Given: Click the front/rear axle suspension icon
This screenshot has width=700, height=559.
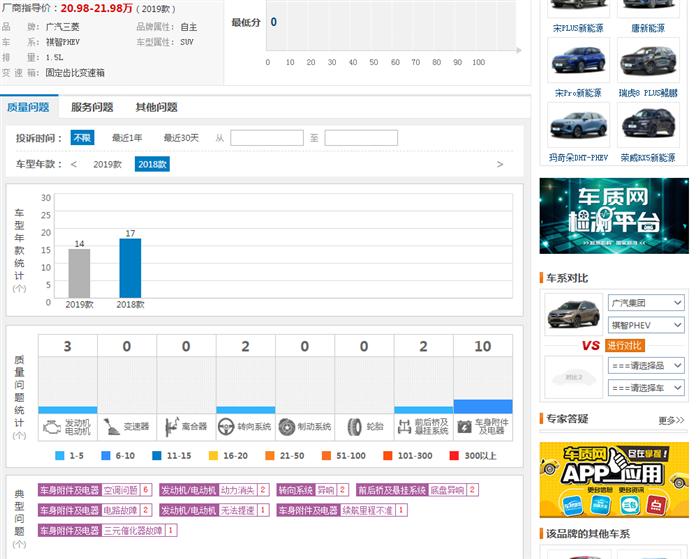Looking at the screenshot, I should [x=404, y=427].
